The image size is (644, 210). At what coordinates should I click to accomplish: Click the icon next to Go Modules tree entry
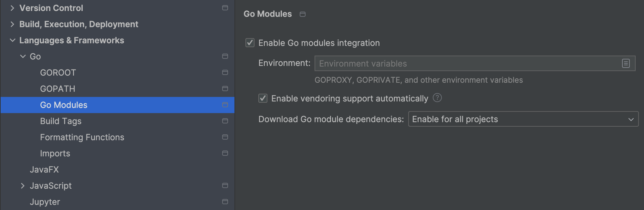(225, 105)
